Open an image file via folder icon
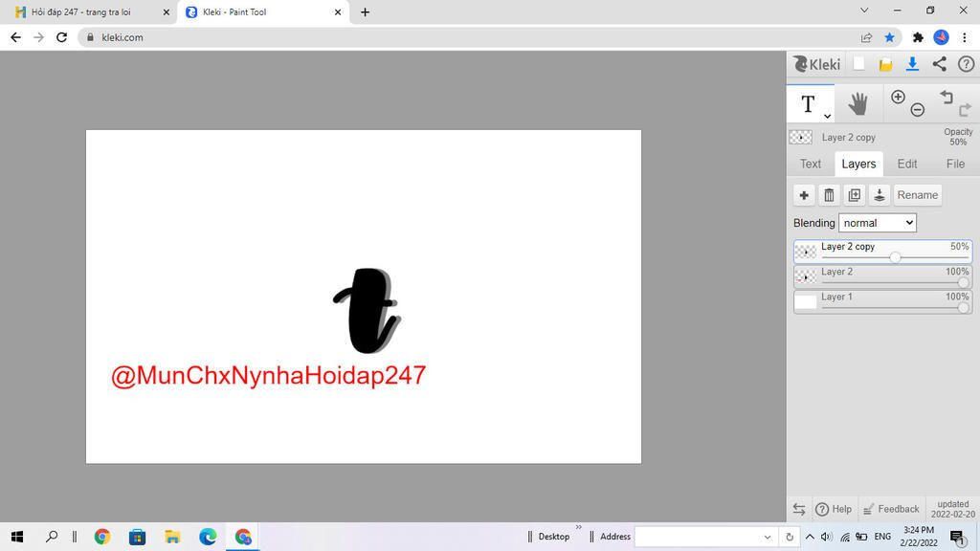Image resolution: width=980 pixels, height=551 pixels. click(885, 64)
